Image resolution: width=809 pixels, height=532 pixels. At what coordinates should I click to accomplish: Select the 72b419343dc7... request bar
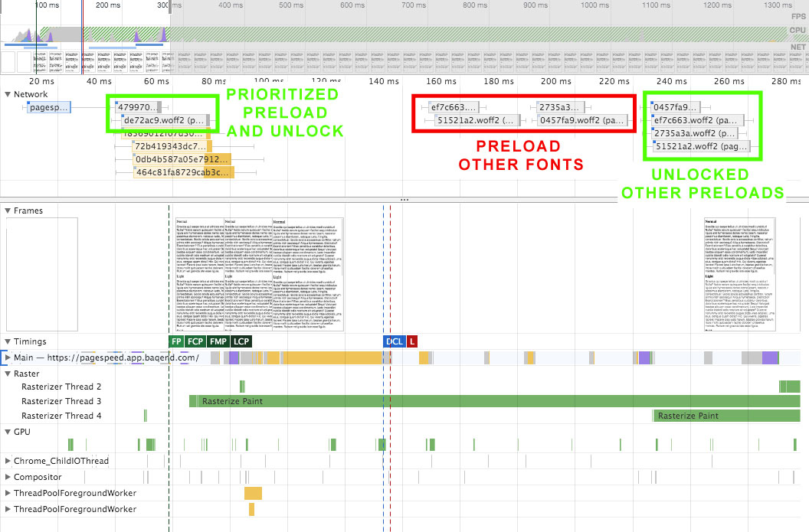coord(172,146)
